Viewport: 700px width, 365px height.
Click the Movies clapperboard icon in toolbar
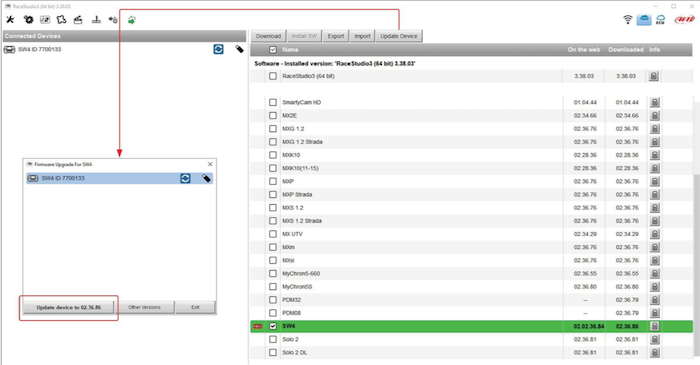(78, 19)
